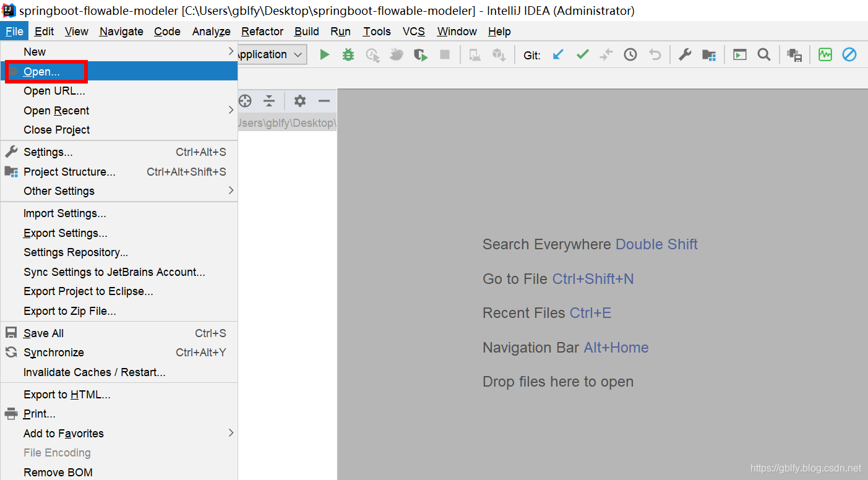Open the Navigate menu
The width and height of the screenshot is (868, 480).
click(121, 32)
